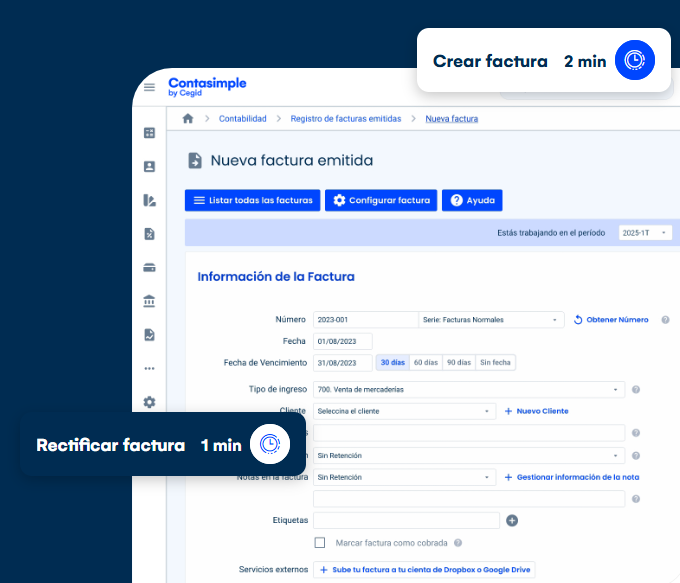Click the help icon beside Tipo de ingreso
Image resolution: width=680 pixels, height=583 pixels.
pos(636,389)
